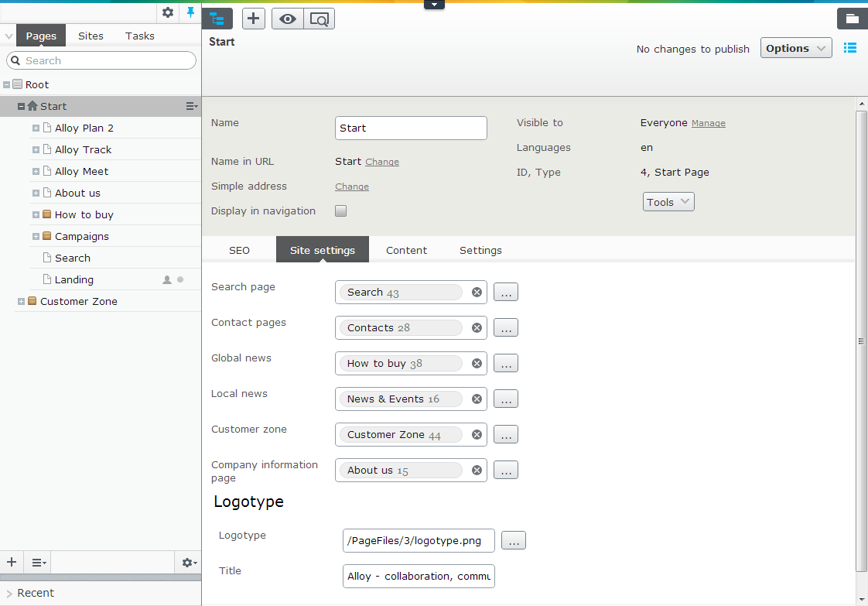Expand the Alloy Track node
Image resolution: width=868 pixels, height=606 pixels.
coord(36,149)
